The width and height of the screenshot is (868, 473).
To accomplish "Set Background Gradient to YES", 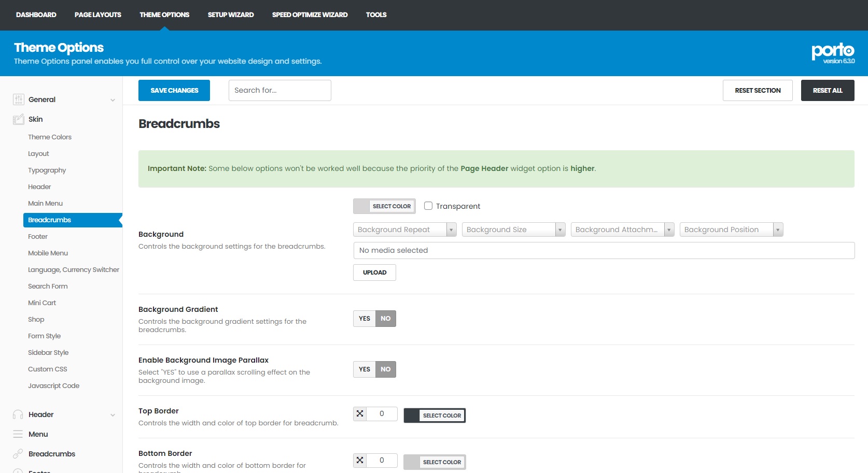I will pos(365,319).
